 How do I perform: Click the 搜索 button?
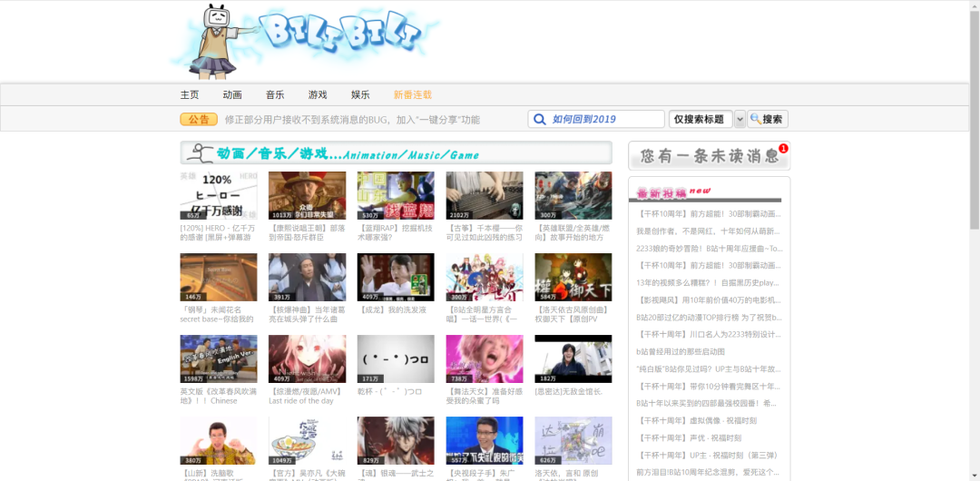[768, 120]
